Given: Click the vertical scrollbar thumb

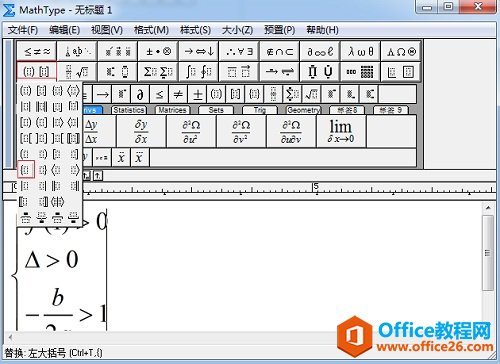Looking at the screenshot, I should click(488, 253).
